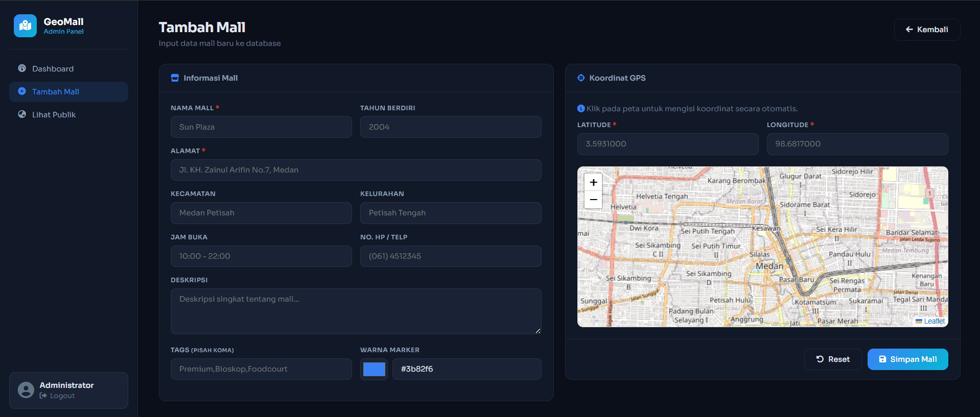Click the Medan city label on map

[x=769, y=266]
